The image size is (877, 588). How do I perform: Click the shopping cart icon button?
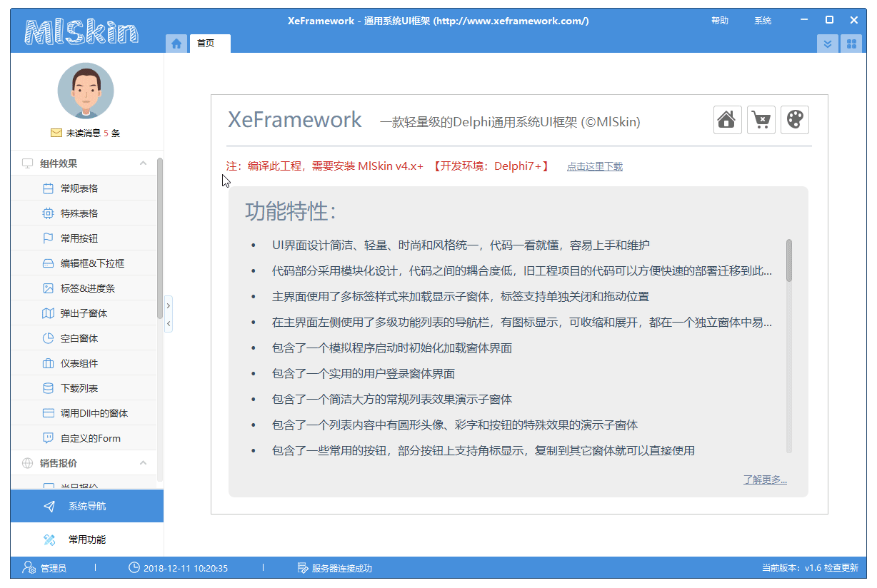[x=761, y=120]
